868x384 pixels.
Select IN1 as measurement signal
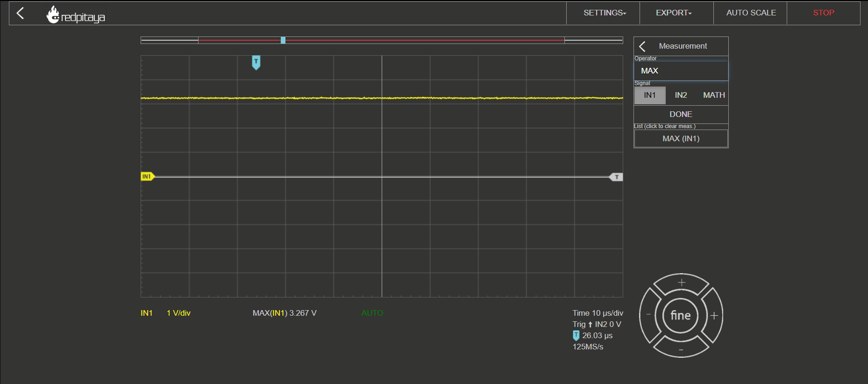pos(650,95)
